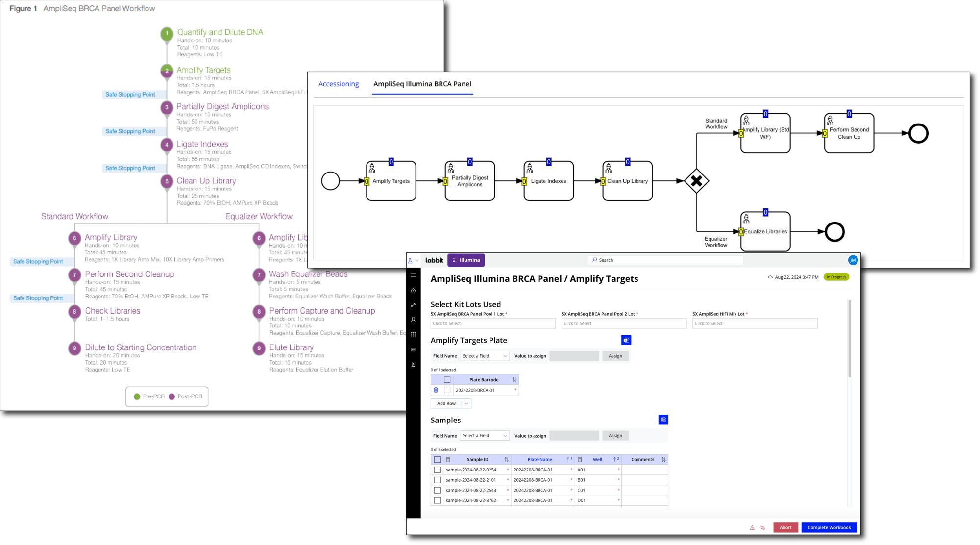Open the hamburger menu in the Labbit sidebar

[x=413, y=275]
